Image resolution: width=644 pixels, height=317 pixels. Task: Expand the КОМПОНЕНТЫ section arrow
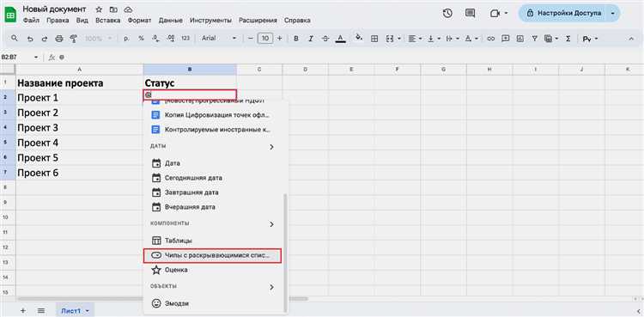271,224
